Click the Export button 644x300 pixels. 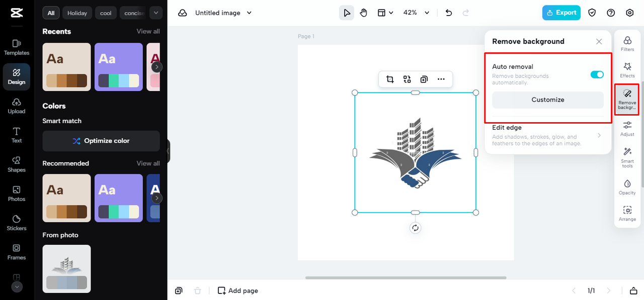tap(561, 13)
